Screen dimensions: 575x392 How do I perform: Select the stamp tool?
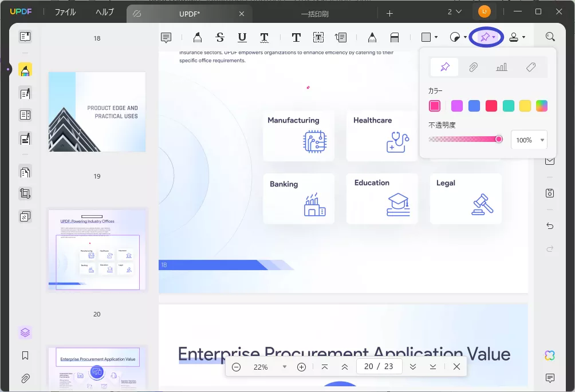[514, 37]
